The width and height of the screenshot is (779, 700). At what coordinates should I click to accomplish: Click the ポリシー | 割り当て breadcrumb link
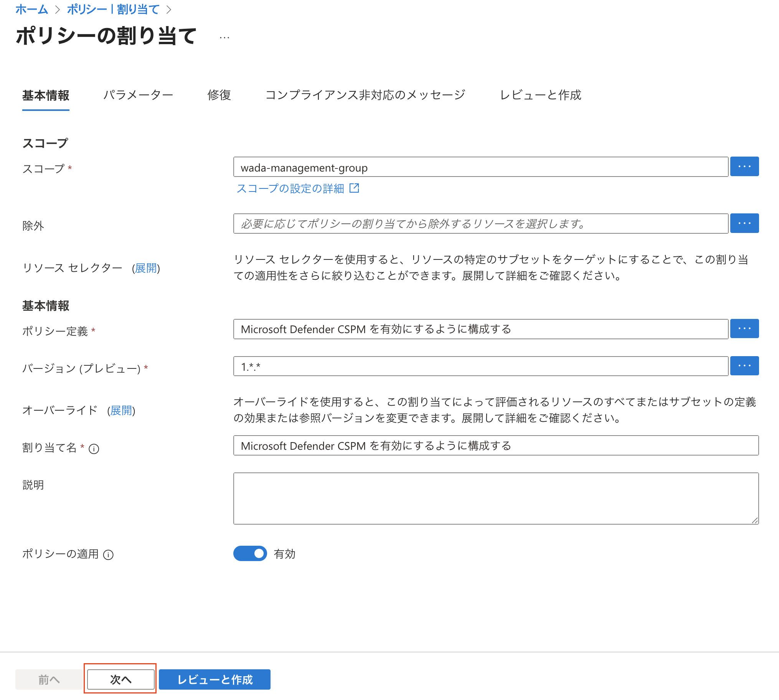(113, 9)
